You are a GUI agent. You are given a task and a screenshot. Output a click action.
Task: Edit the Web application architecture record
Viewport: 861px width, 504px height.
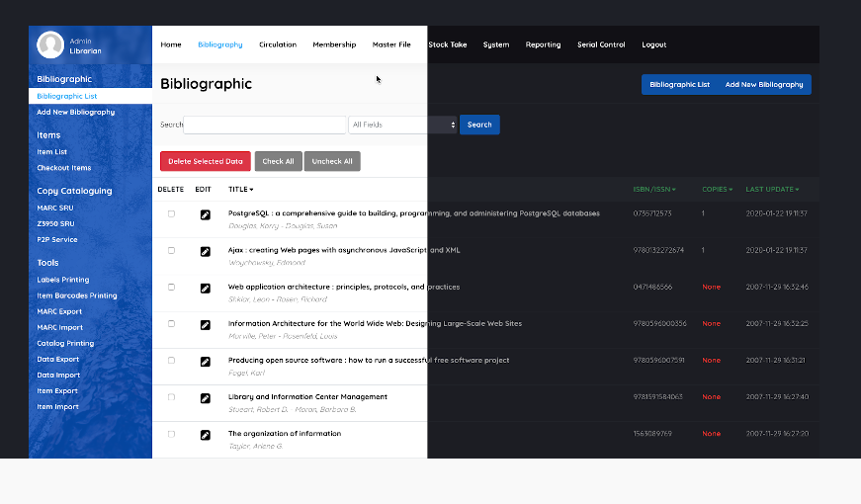(x=206, y=289)
